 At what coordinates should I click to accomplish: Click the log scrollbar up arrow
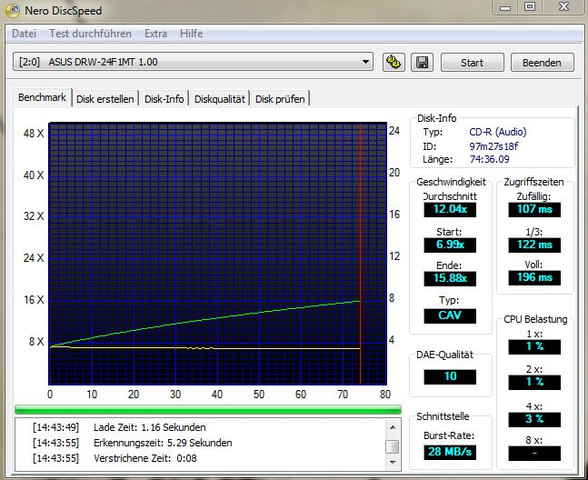[x=392, y=427]
